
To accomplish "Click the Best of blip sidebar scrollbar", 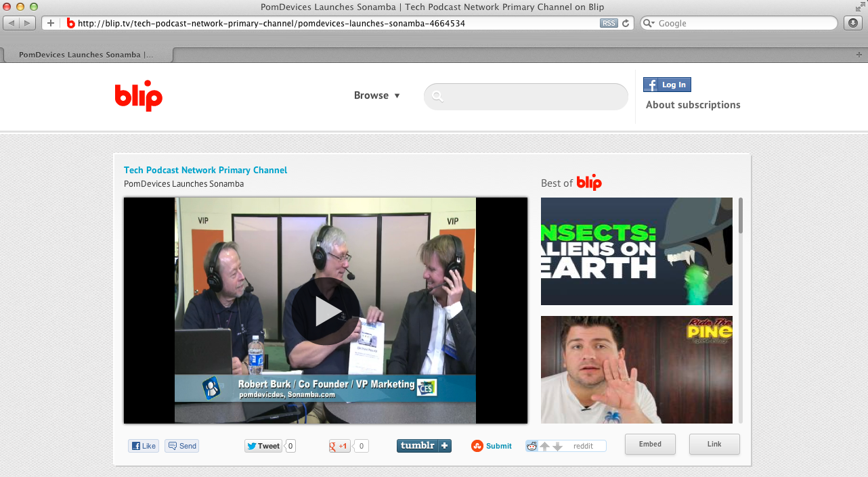I will (x=740, y=215).
